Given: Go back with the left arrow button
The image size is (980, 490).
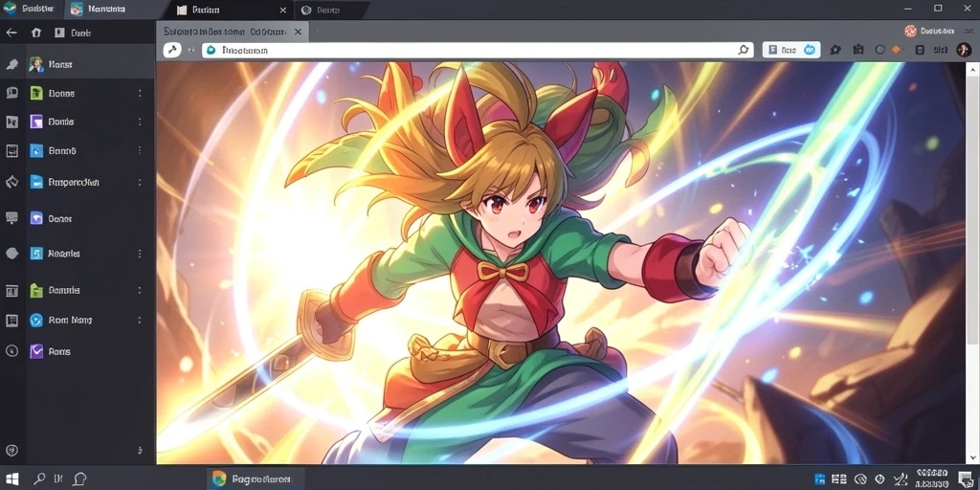Looking at the screenshot, I should (11, 33).
